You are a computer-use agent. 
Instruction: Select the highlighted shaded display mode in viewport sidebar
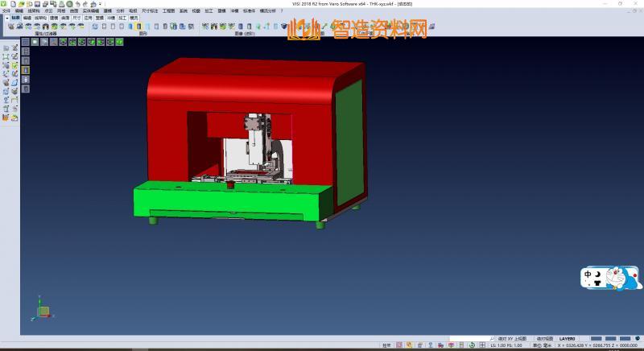coord(25,69)
